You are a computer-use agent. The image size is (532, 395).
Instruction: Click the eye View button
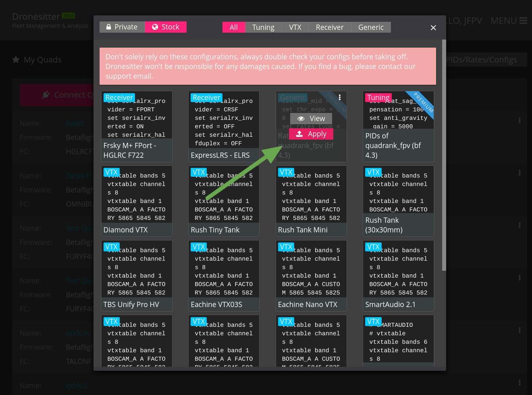point(311,119)
